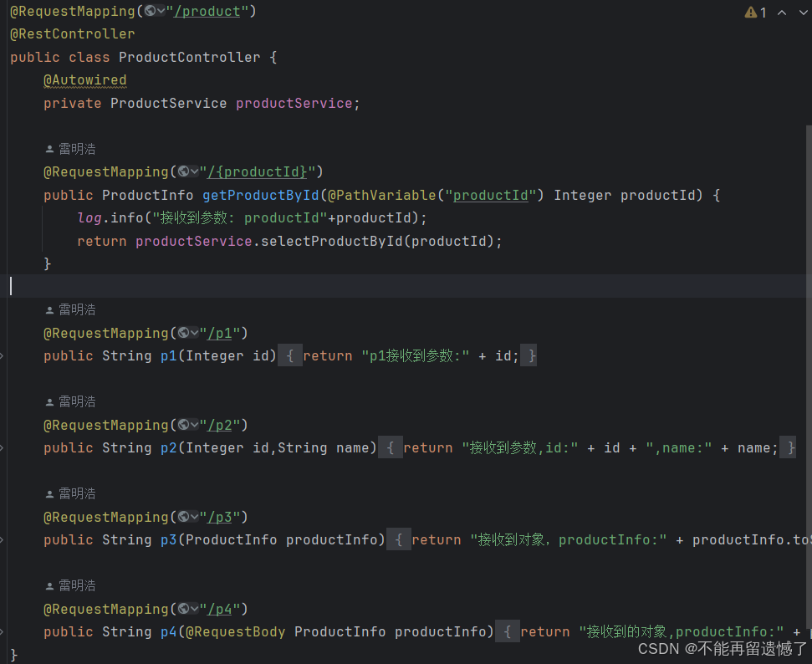
Task: Click the author icon before 雷明浩 above p4
Action: click(x=49, y=585)
